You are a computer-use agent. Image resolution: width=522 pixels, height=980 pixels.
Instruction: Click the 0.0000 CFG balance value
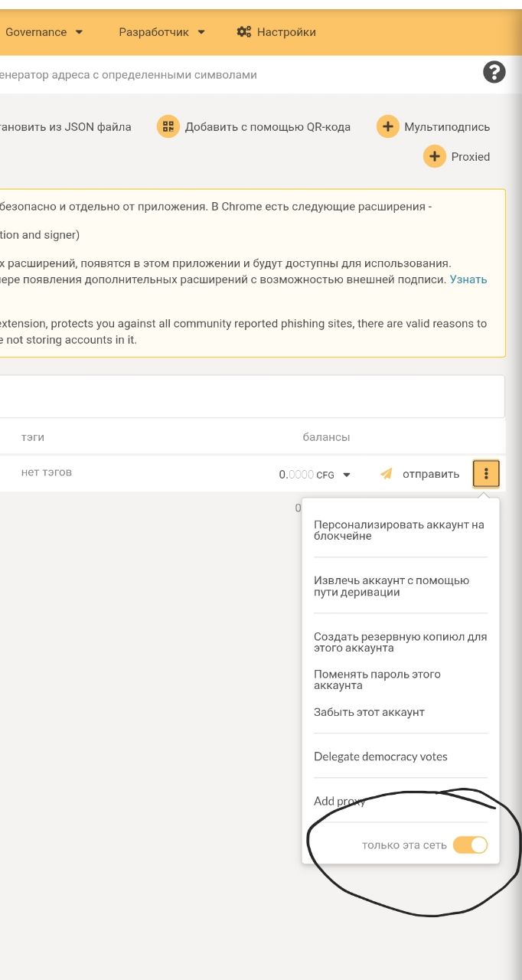click(306, 475)
